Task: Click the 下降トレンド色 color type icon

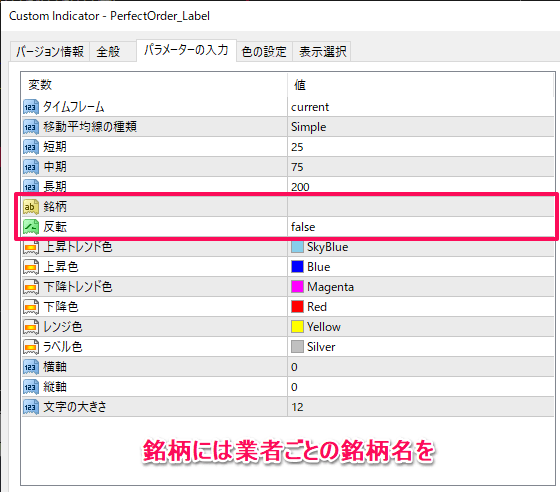Action: pyautogui.click(x=31, y=287)
